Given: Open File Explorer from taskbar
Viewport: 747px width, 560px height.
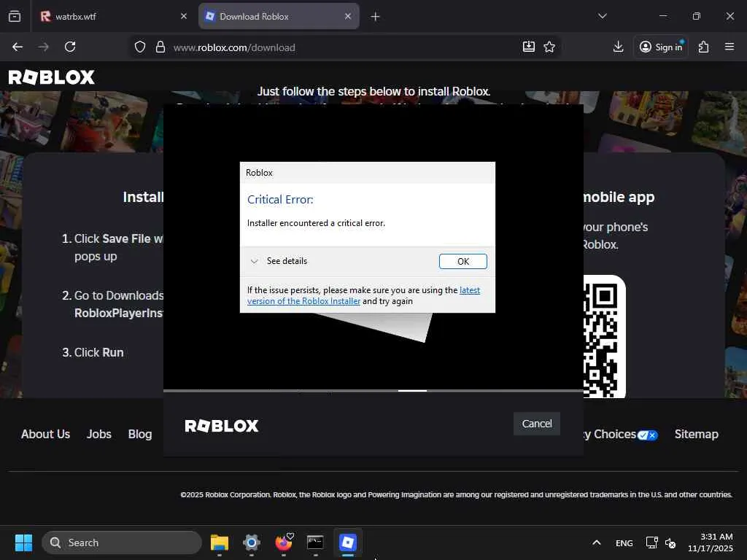Looking at the screenshot, I should coord(220,542).
